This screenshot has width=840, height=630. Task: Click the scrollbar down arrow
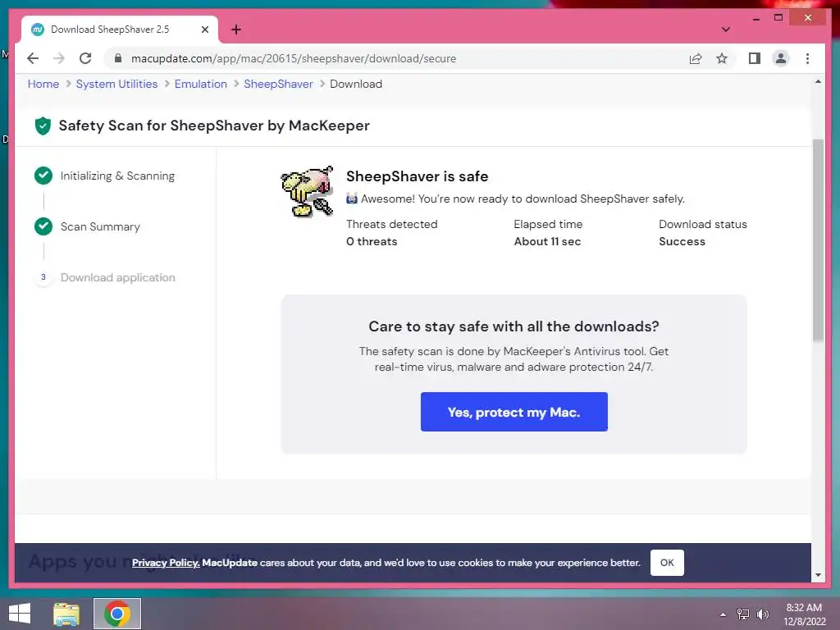tap(818, 575)
